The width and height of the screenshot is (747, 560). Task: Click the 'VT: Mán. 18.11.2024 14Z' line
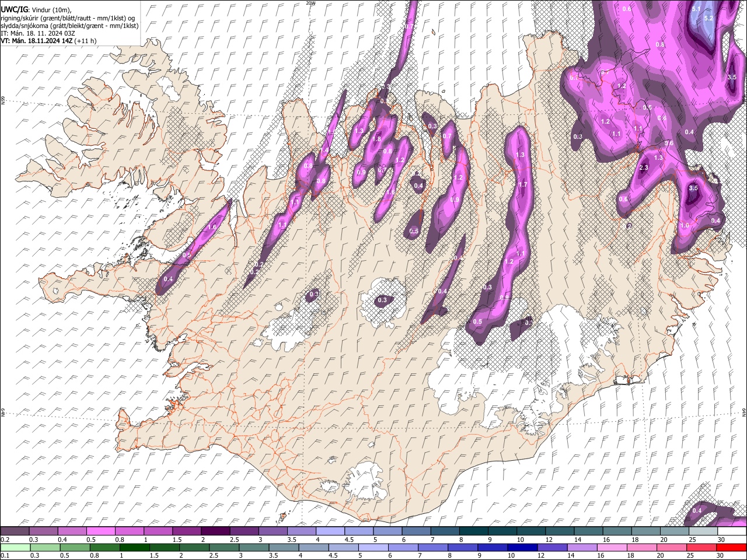coord(36,41)
